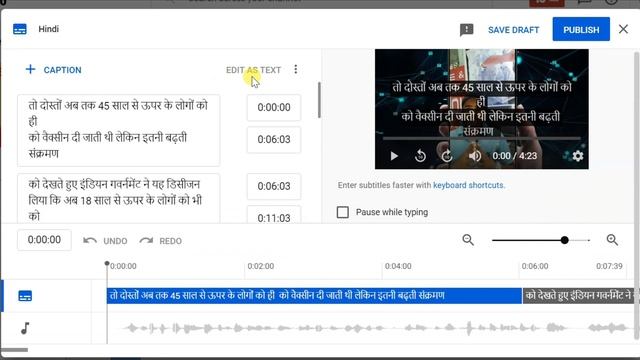
Task: Click the UNDO button
Action: coord(105,241)
